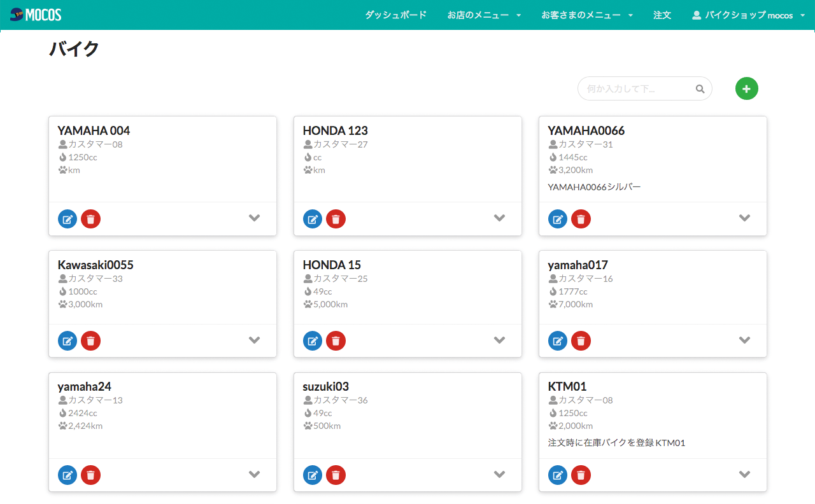This screenshot has height=504, width=815.
Task: Click the カスタマー16 owner label
Action: coord(585,279)
